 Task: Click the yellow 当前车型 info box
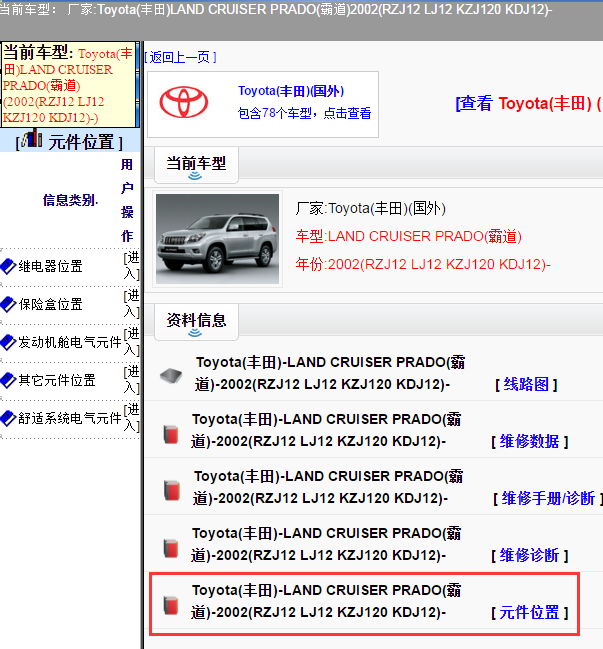(x=69, y=84)
